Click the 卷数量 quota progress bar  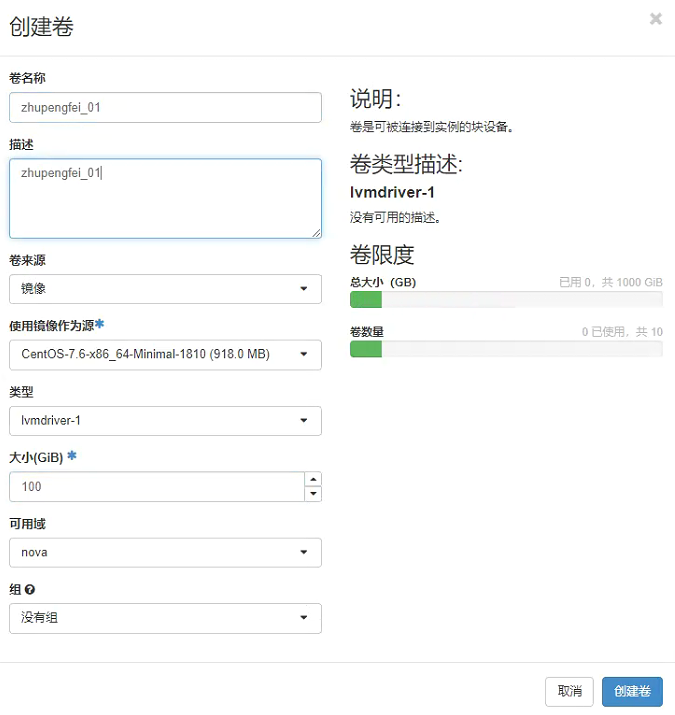point(505,349)
